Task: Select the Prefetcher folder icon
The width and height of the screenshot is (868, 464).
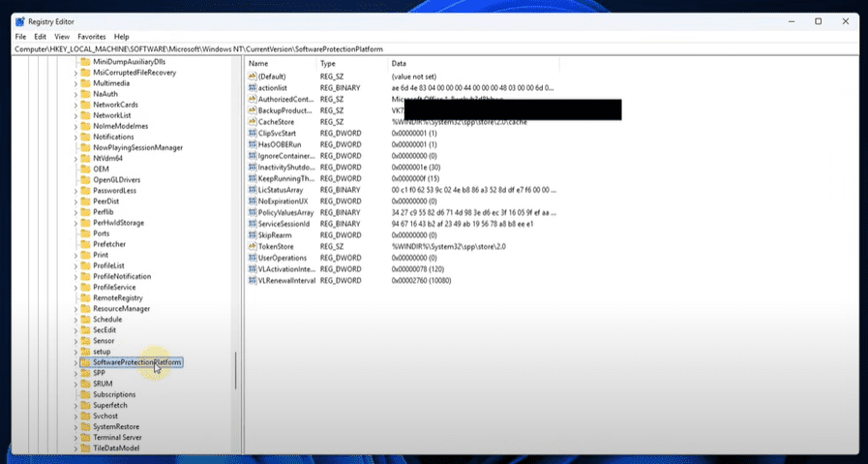Action: pyautogui.click(x=85, y=244)
